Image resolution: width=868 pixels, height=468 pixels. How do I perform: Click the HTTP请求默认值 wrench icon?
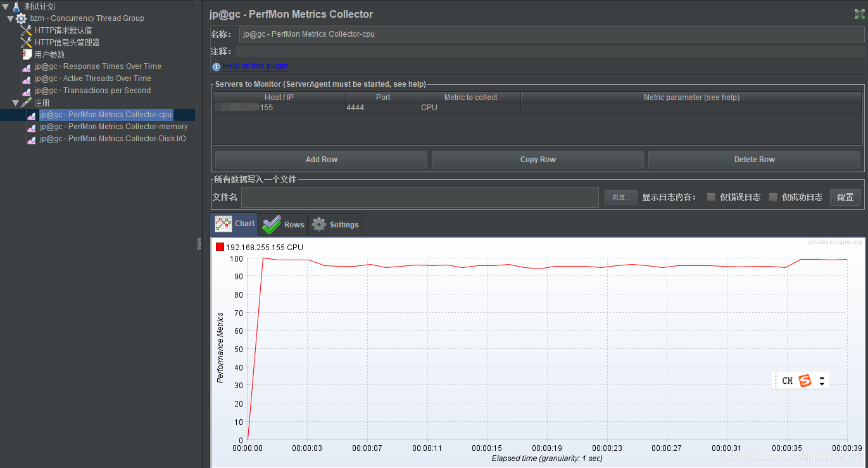coord(26,30)
